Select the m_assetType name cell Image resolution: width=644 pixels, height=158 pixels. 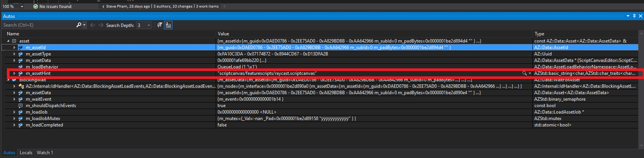coord(38,54)
